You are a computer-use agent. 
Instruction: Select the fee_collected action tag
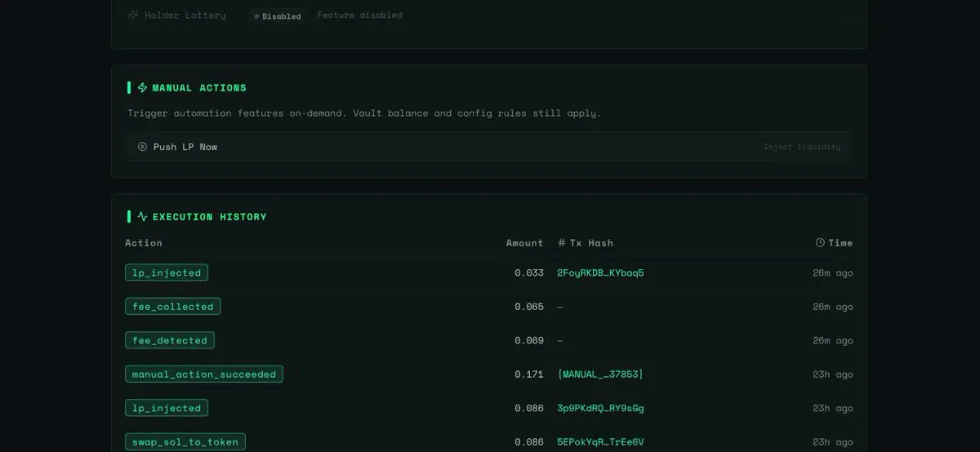[172, 307]
